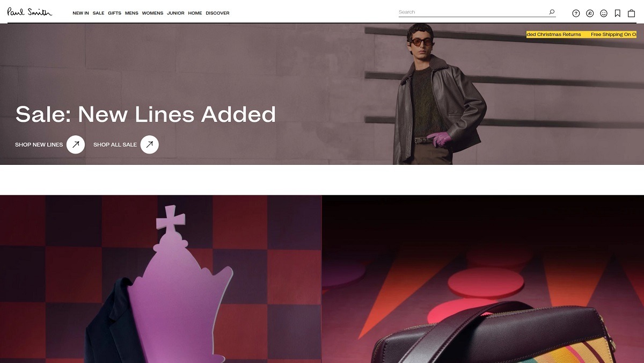Open the Sale menu item

click(x=98, y=13)
